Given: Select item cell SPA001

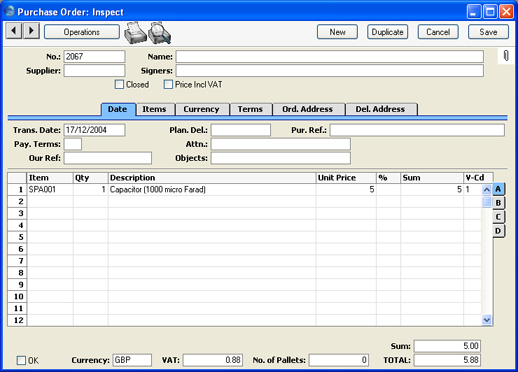Looking at the screenshot, I should pyautogui.click(x=50, y=190).
